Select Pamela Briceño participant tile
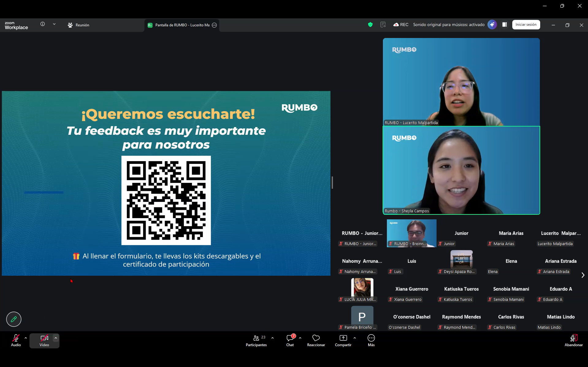The image size is (588, 367). pyautogui.click(x=362, y=317)
